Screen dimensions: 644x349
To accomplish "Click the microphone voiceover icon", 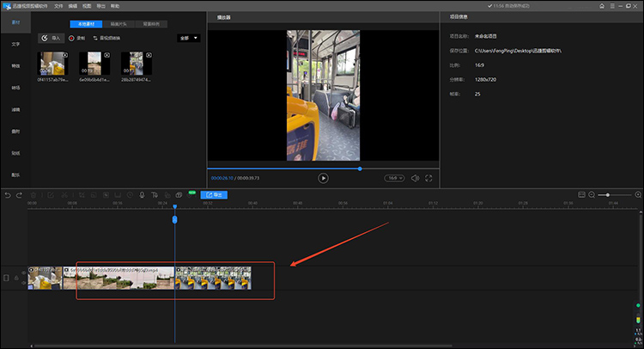I will point(142,195).
